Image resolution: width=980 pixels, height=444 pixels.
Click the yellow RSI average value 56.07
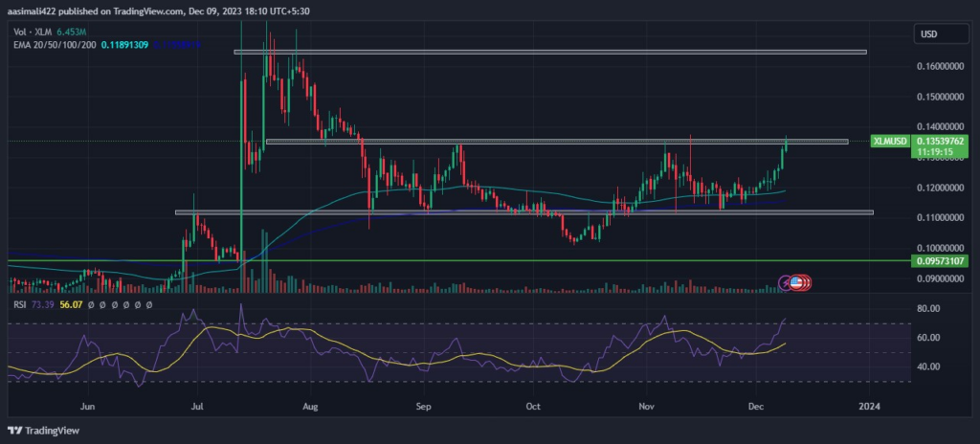click(x=70, y=304)
